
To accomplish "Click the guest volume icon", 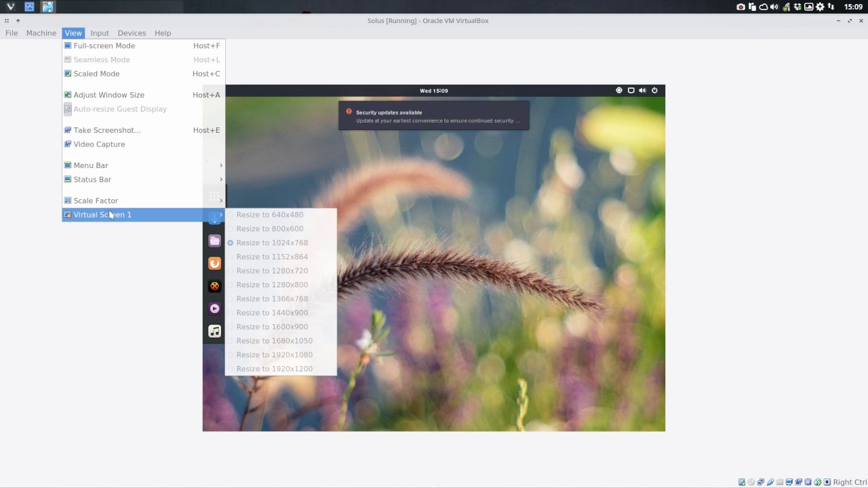I will [x=642, y=90].
